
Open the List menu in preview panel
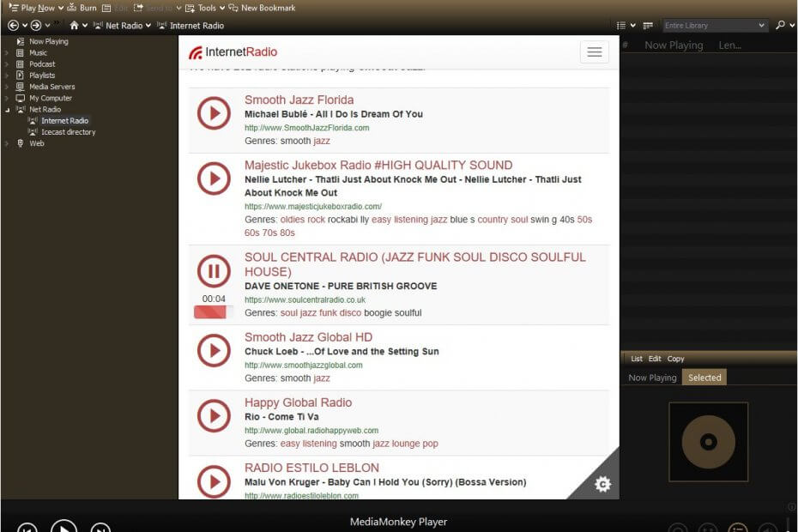click(x=636, y=359)
